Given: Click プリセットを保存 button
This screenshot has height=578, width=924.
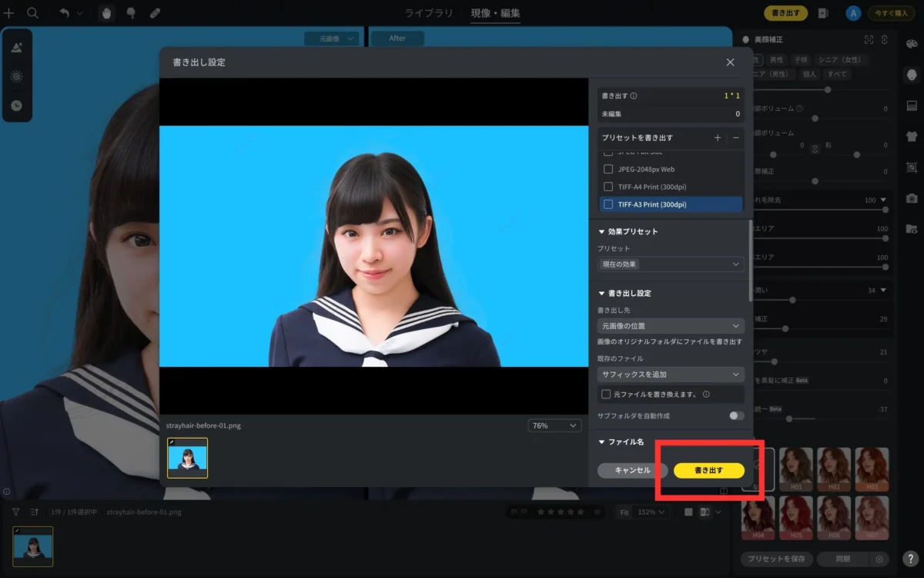Looking at the screenshot, I should [777, 559].
